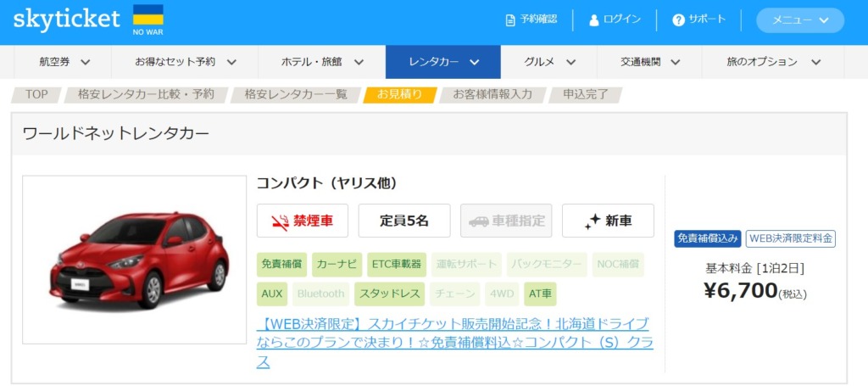Viewport: 868px width, 386px height.
Task: Click the Ukraine NO WAR flag icon
Action: tap(147, 20)
